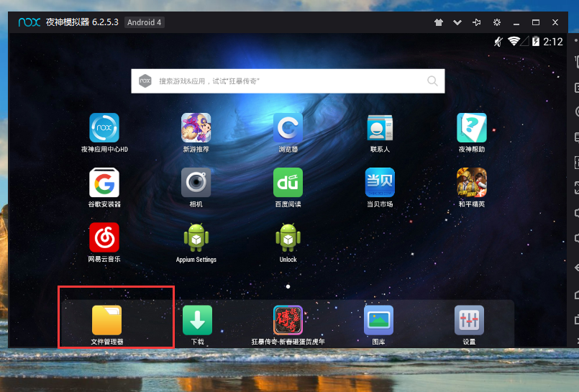
Task: Expand the Nox title bar dropdown arrow
Action: (x=457, y=22)
